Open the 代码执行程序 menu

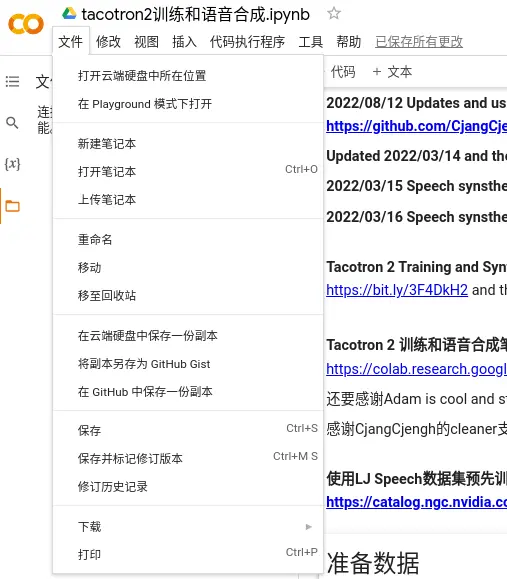click(247, 41)
